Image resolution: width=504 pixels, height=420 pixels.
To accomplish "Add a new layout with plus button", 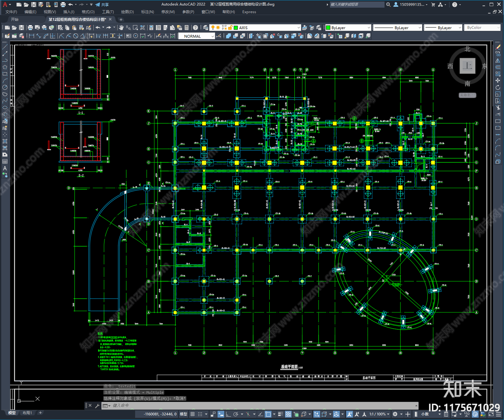I will click(40, 413).
